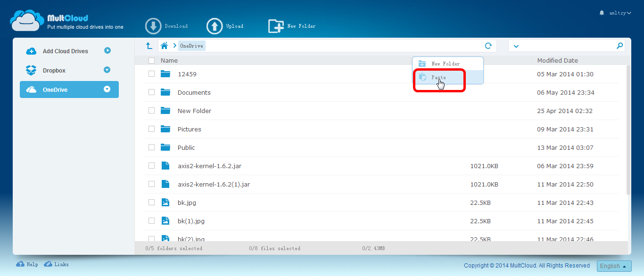Screen dimensions: 644x276
Task: Click the file list vertical scrollbar
Action: click(x=628, y=130)
